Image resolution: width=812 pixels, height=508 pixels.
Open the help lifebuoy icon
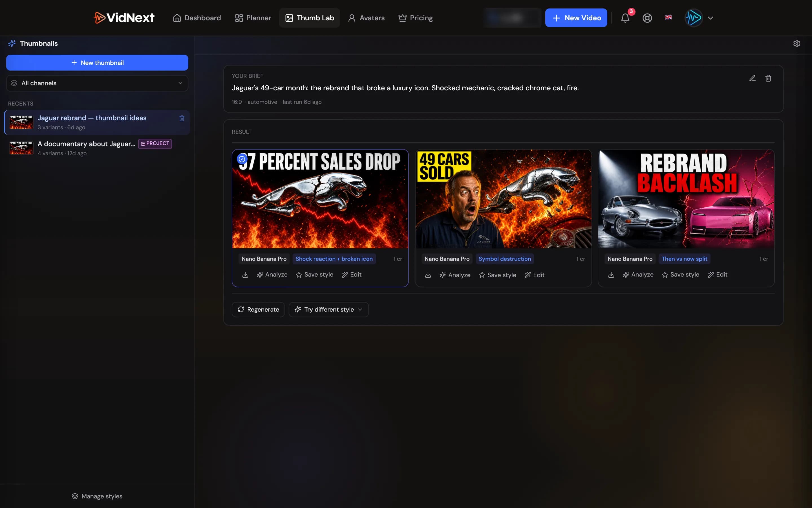coord(647,18)
